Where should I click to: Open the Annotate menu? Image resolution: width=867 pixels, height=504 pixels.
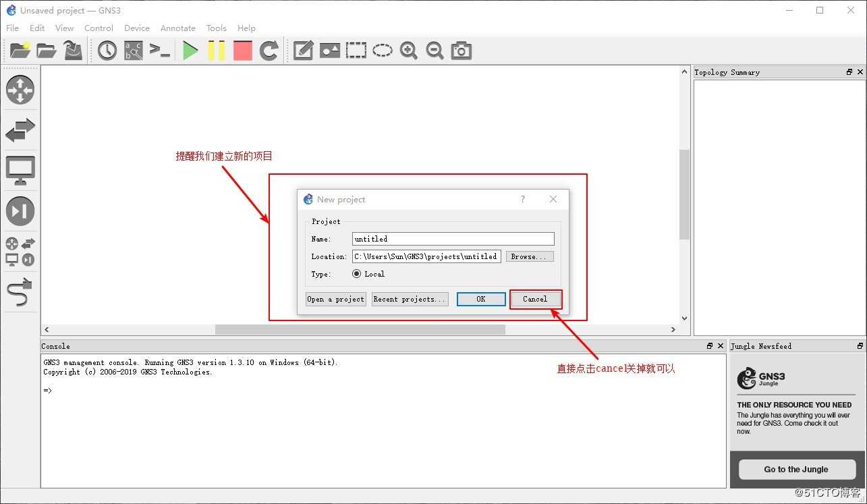[x=178, y=28]
